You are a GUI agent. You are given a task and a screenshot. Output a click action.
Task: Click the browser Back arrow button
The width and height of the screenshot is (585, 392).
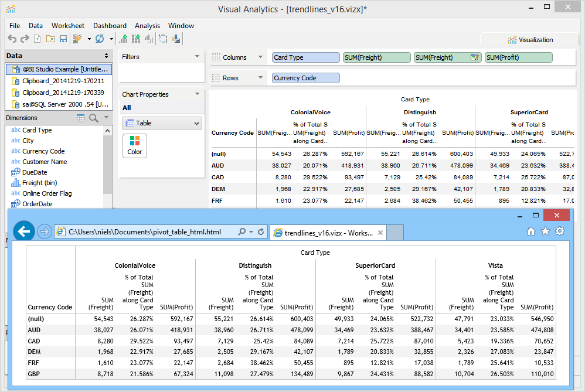24,231
